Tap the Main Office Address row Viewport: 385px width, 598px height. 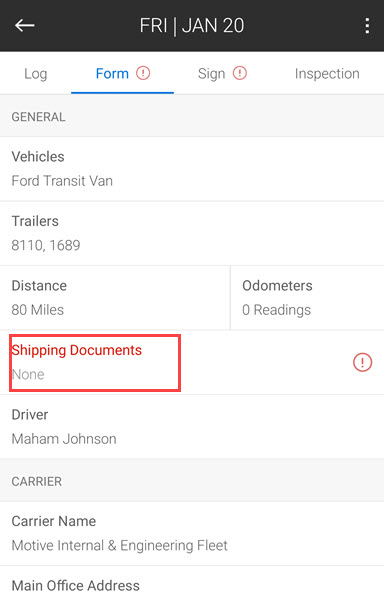point(192,582)
